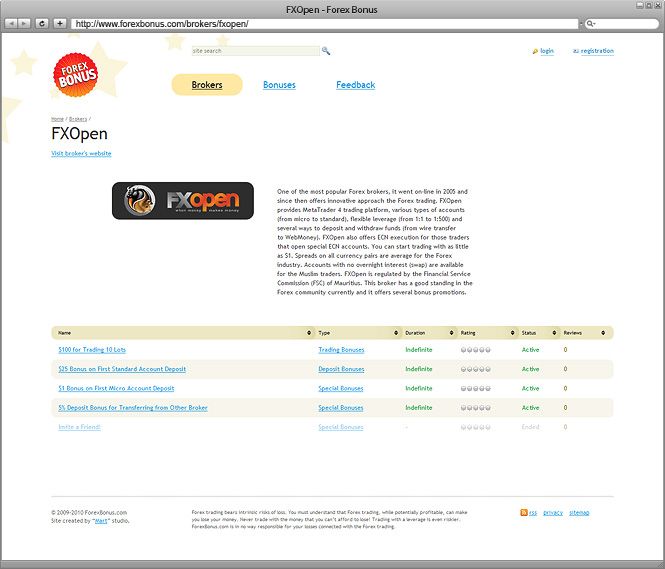This screenshot has height=569, width=665.
Task: Sort table by Duration column arrows
Action: click(x=451, y=333)
